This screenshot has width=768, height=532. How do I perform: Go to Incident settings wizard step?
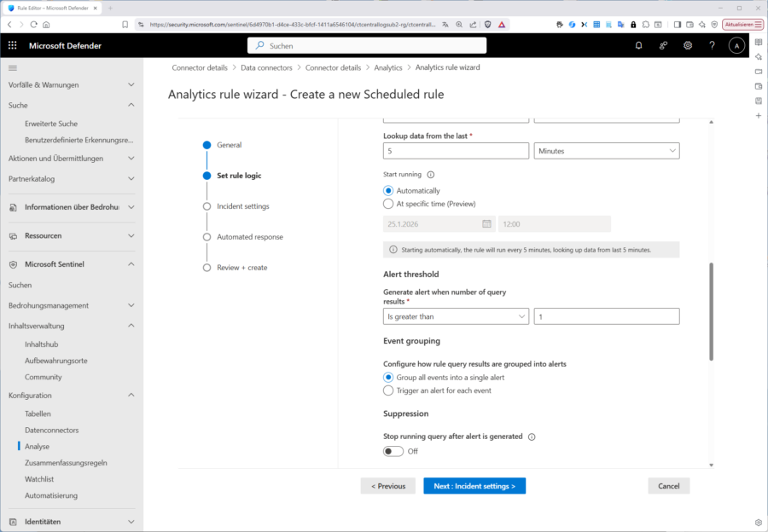pos(242,206)
